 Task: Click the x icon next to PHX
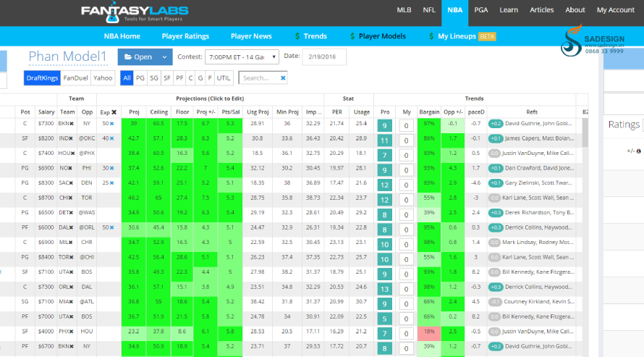(72, 331)
